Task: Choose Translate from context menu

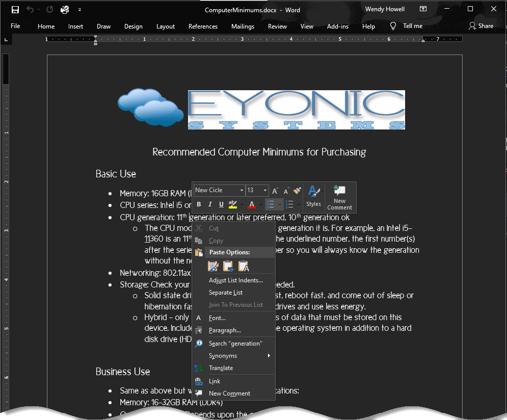Action: pos(233,368)
